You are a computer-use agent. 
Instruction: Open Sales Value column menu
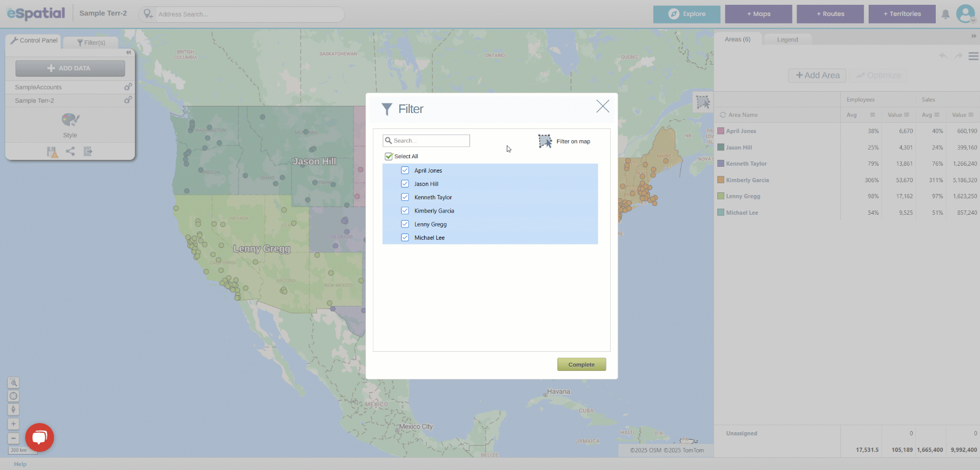971,115
